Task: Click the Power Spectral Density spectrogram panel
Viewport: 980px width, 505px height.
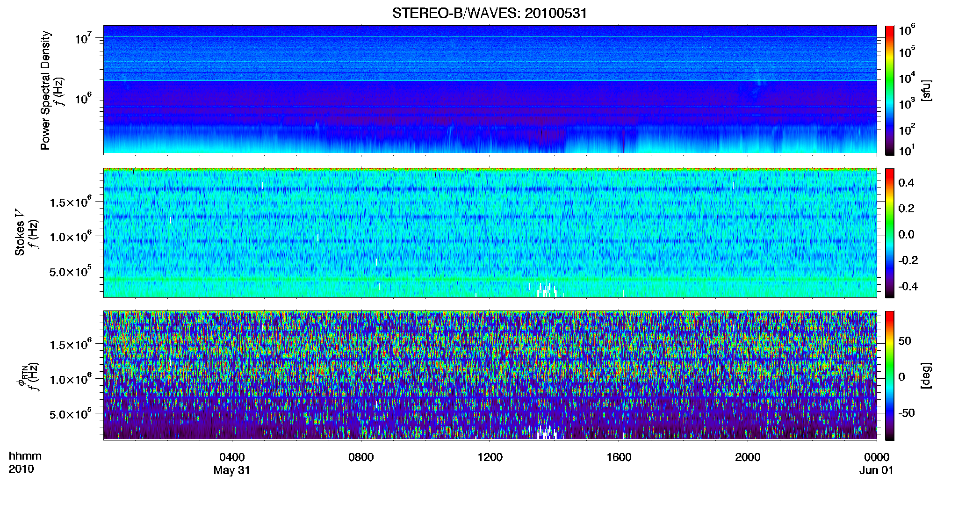Action: [490, 90]
